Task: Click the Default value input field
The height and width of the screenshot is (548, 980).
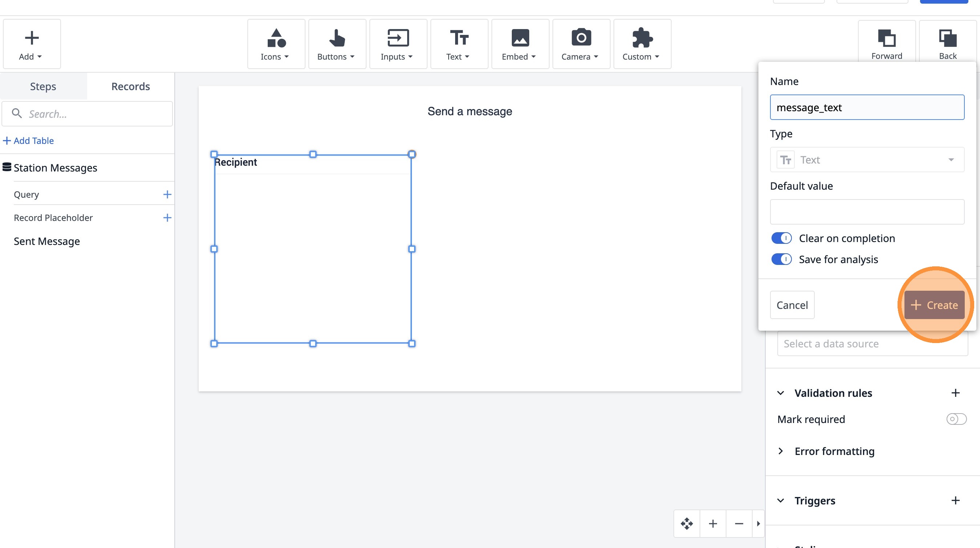Action: point(867,212)
